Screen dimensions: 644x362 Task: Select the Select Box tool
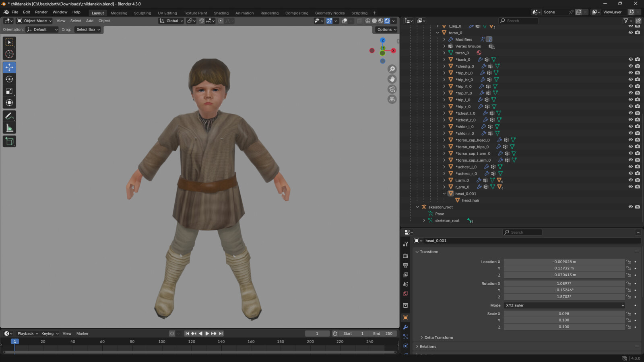[9, 42]
